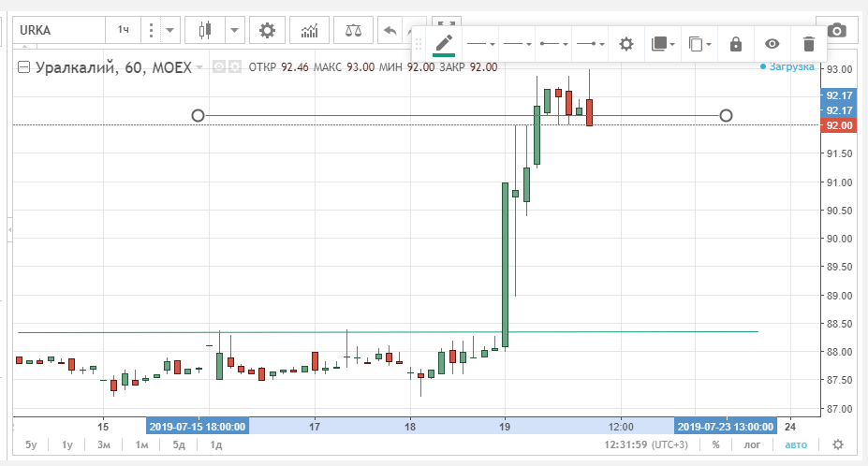Open the line thickness dropdown
Viewport: 868px width, 466px height.
pos(517,44)
